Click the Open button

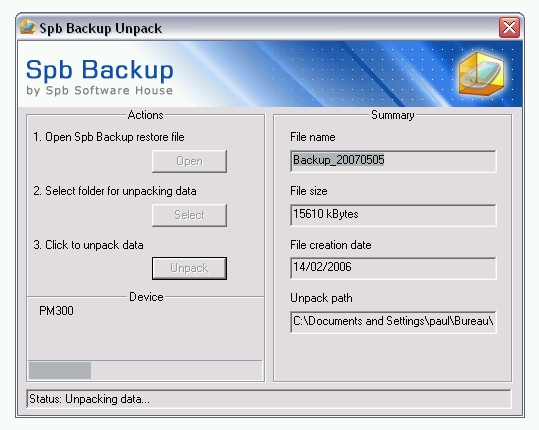(x=189, y=161)
